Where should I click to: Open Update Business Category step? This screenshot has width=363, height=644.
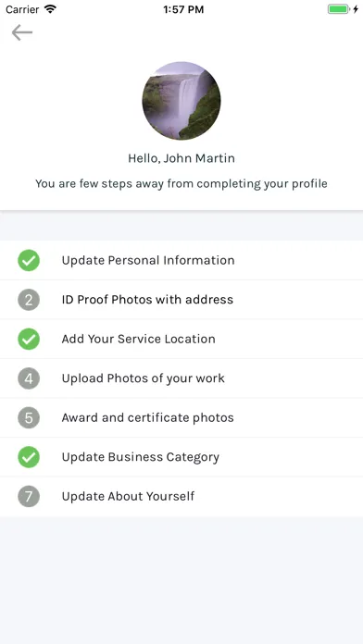coord(181,457)
